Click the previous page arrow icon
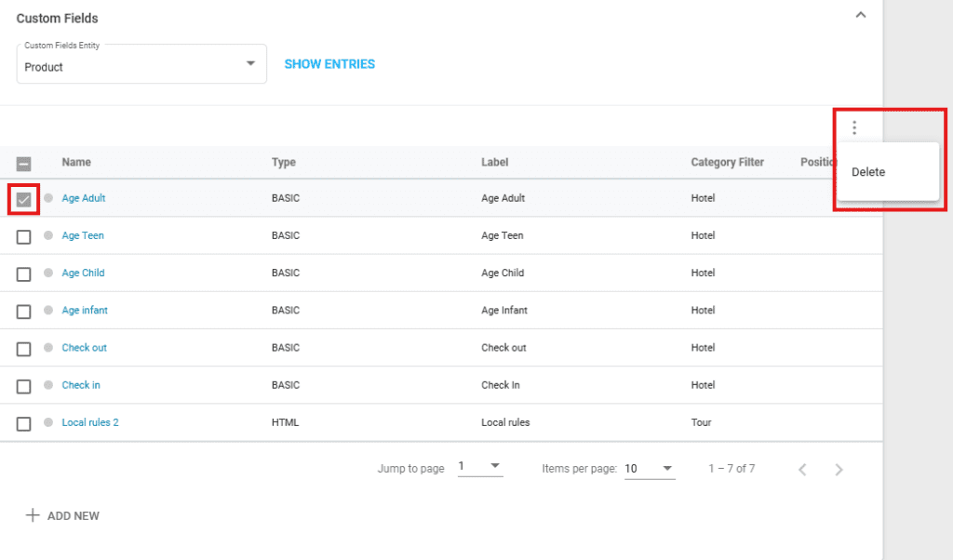This screenshot has width=953, height=560. pyautogui.click(x=802, y=470)
